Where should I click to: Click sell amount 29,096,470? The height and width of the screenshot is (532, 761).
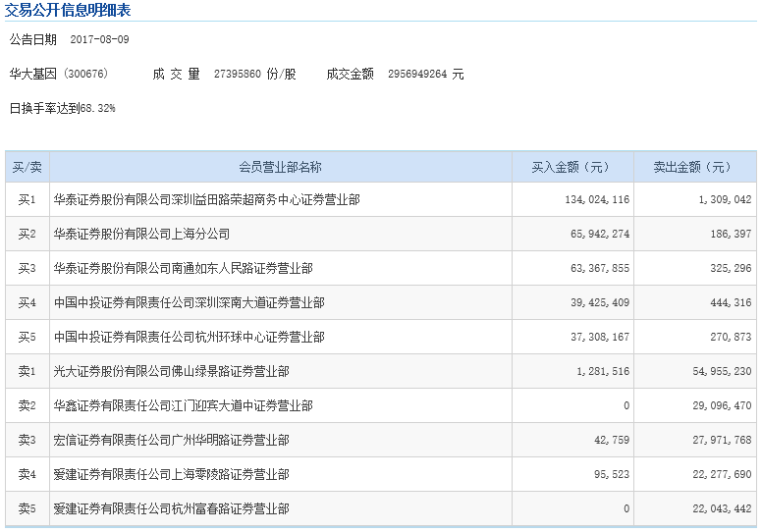click(722, 406)
